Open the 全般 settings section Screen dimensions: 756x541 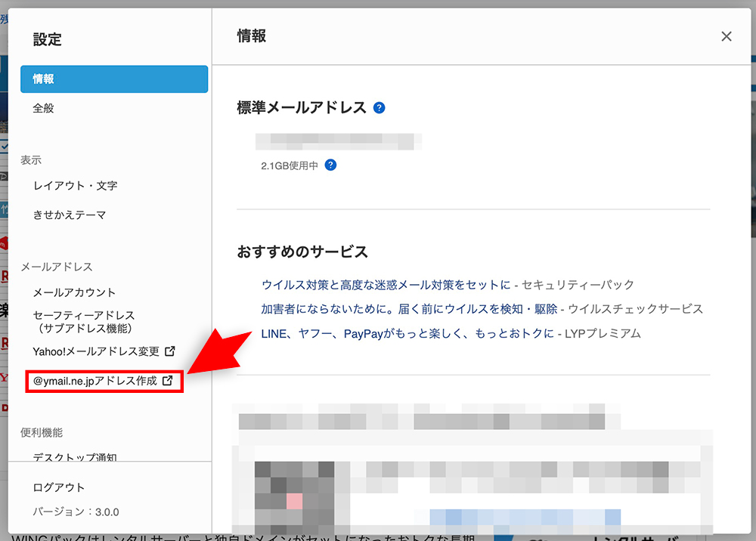pos(43,108)
